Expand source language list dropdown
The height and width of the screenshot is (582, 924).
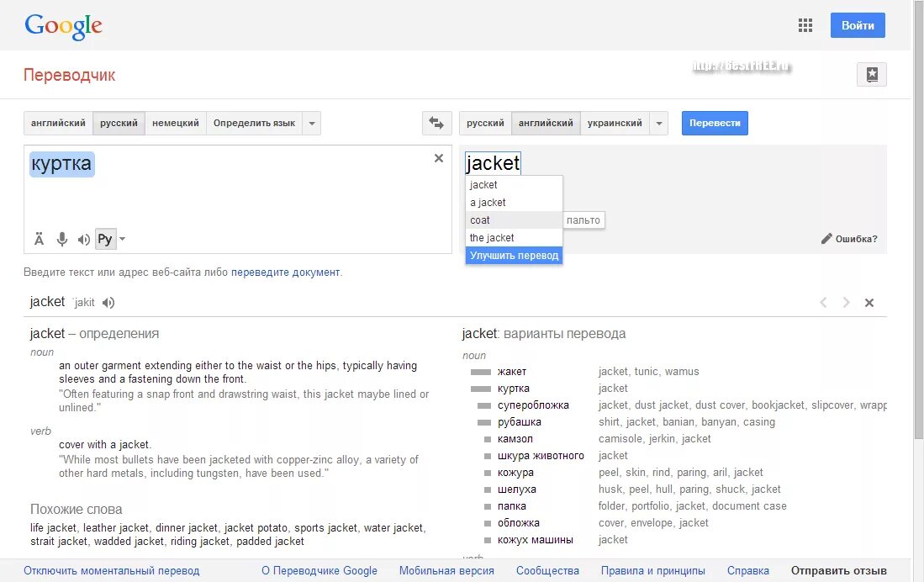[x=312, y=124]
